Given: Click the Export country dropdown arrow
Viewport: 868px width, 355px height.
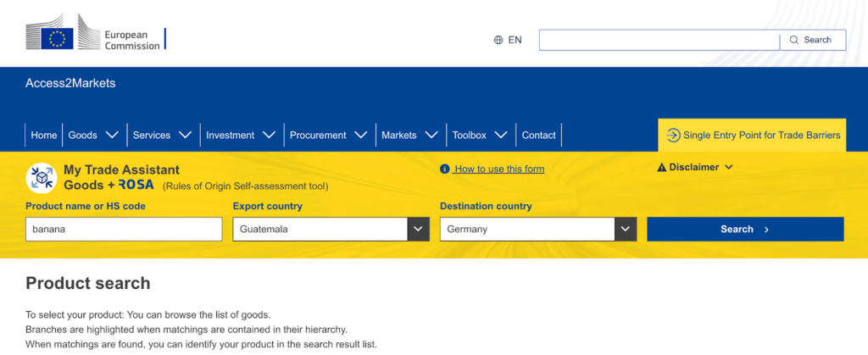Looking at the screenshot, I should tap(419, 229).
